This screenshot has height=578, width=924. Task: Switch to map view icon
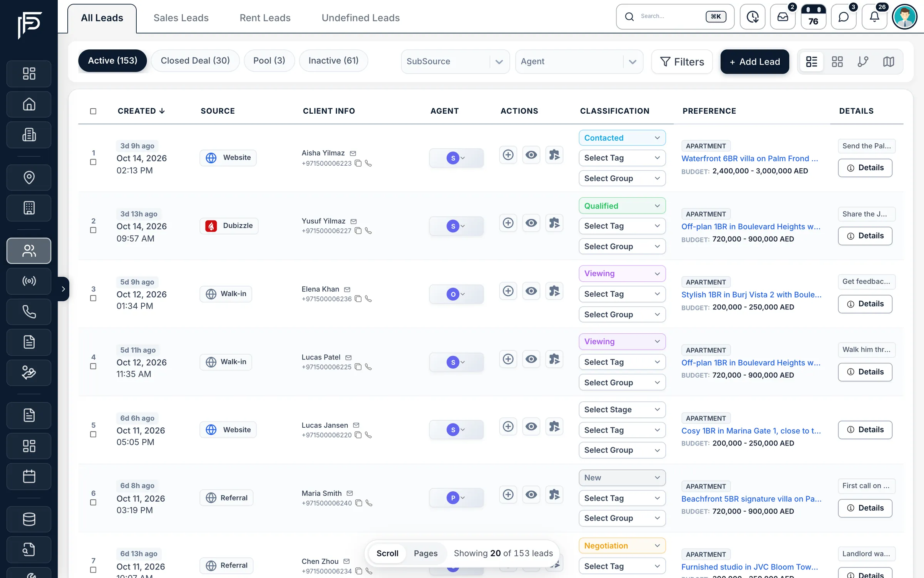tap(889, 62)
